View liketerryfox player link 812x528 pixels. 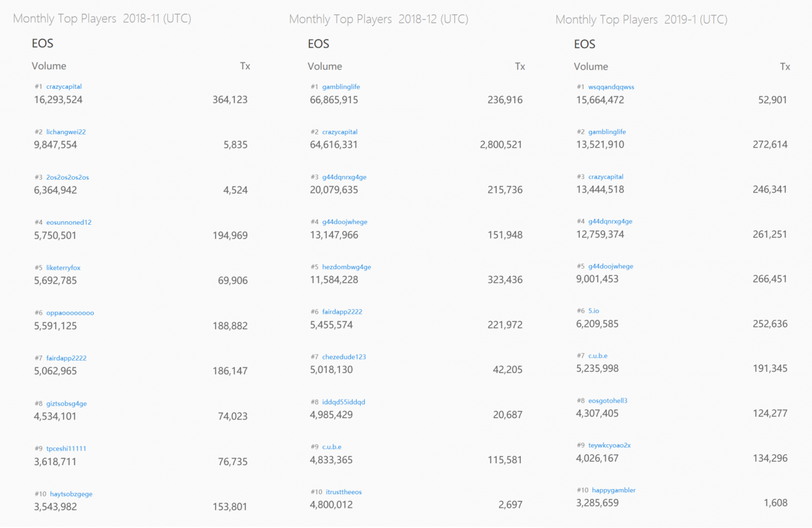pos(63,268)
